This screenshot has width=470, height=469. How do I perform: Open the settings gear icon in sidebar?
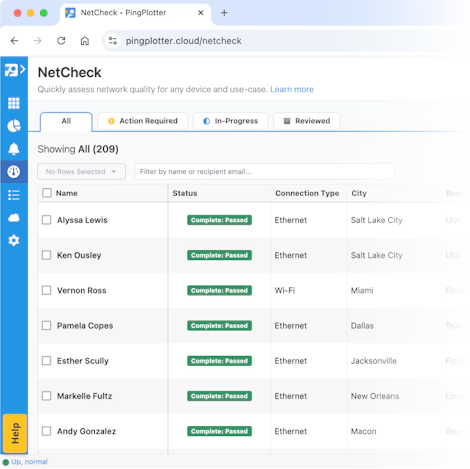pyautogui.click(x=14, y=240)
